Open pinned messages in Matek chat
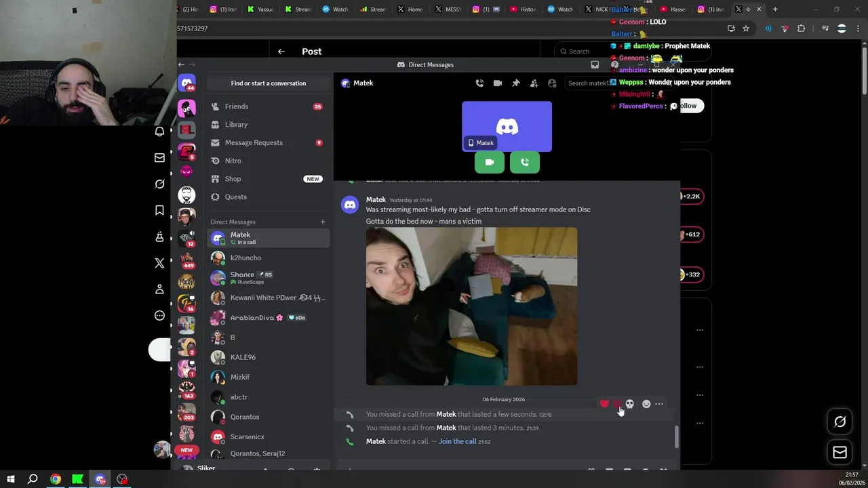The image size is (868, 488). [516, 83]
